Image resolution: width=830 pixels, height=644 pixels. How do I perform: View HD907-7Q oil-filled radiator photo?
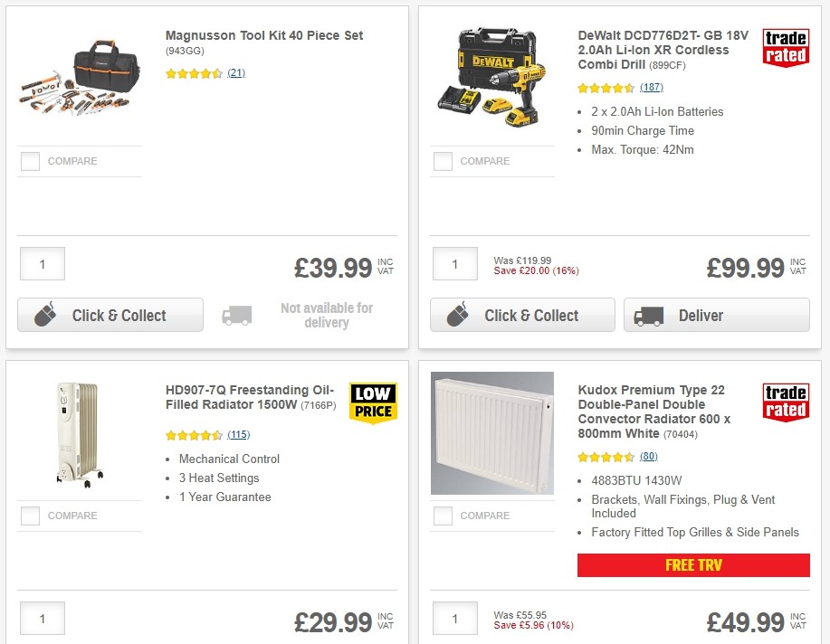coord(78,432)
